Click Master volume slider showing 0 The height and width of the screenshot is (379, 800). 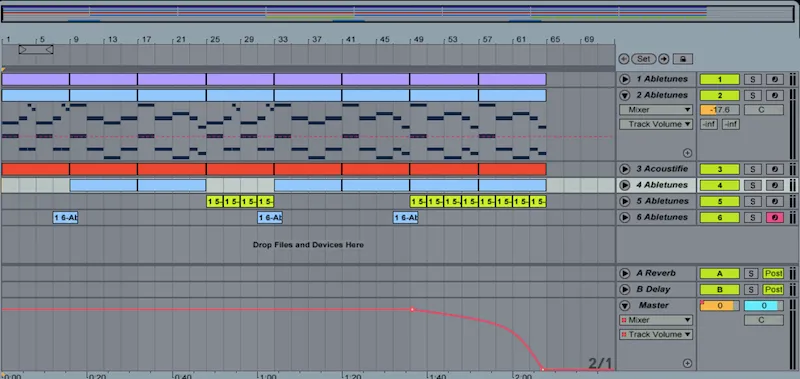[x=719, y=306]
